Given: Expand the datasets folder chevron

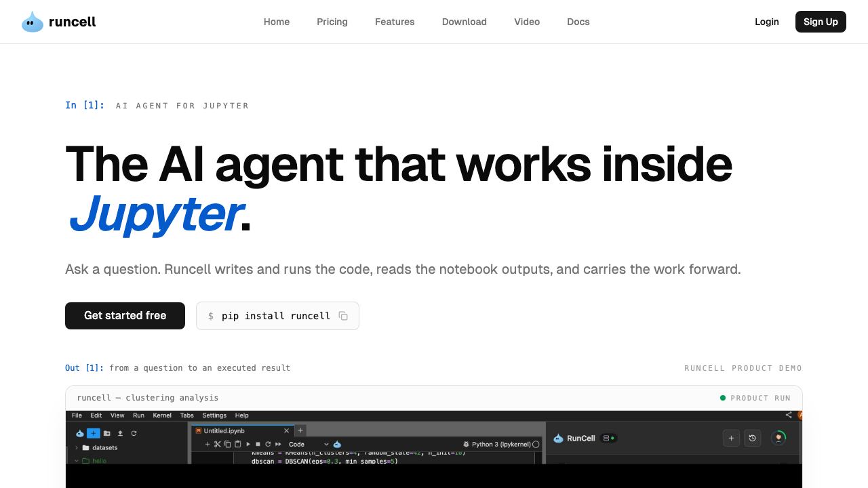Looking at the screenshot, I should point(77,448).
